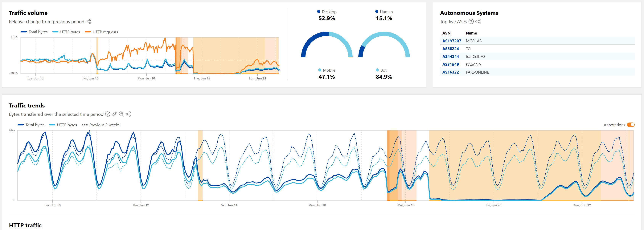Click magnifier chart icon in Traffic trends
The height and width of the screenshot is (230, 644).
coord(121,114)
